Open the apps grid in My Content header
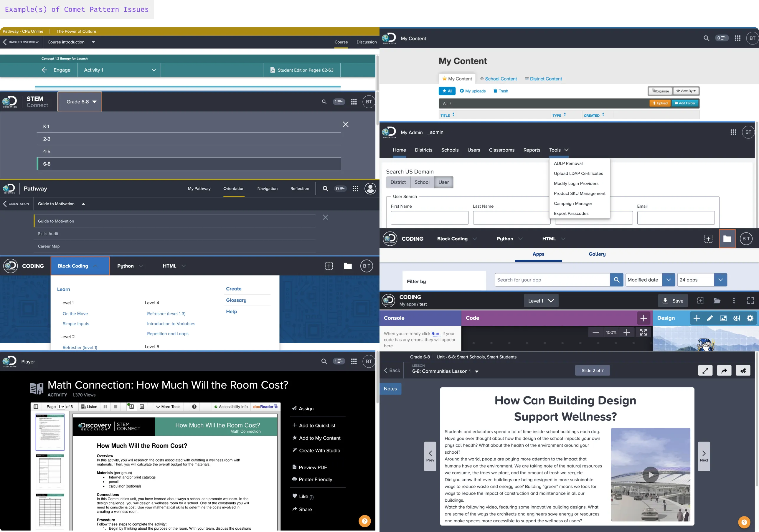This screenshot has height=532, width=759. pos(737,38)
